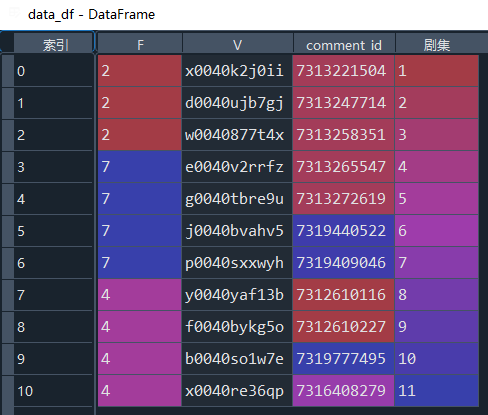Select index row 2

(x=53, y=135)
